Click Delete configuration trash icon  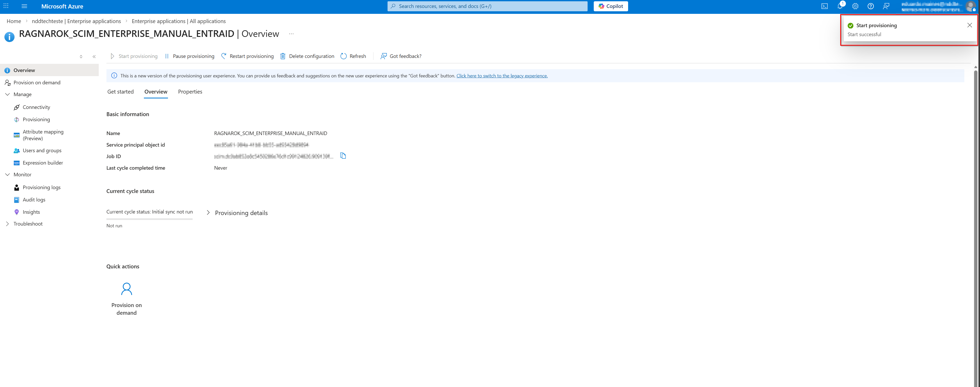click(x=283, y=56)
